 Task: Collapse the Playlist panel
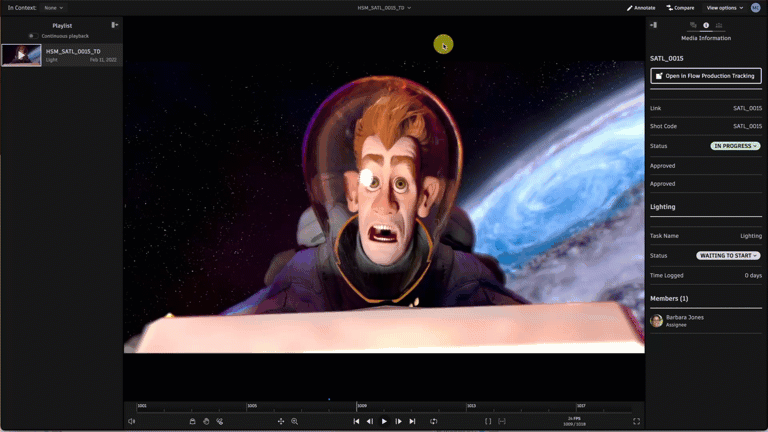[x=115, y=25]
